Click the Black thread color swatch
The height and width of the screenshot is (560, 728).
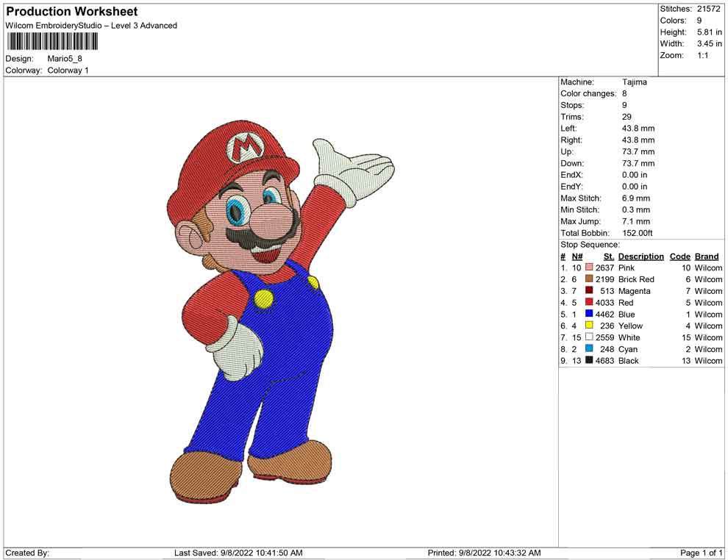tap(589, 360)
